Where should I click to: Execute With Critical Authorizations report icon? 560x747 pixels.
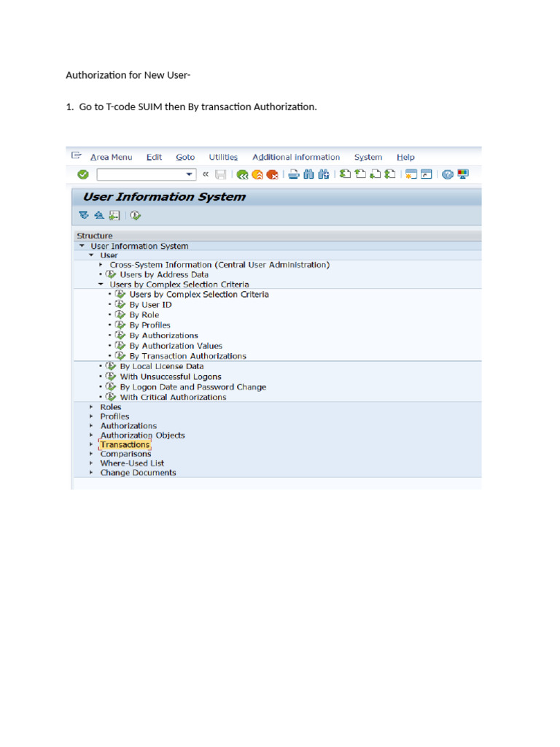pyautogui.click(x=111, y=397)
